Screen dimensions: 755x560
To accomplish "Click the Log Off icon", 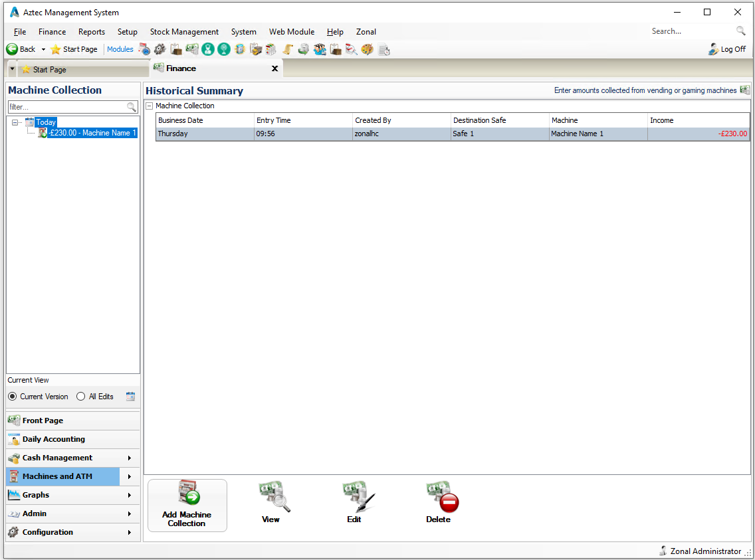I will pos(714,49).
